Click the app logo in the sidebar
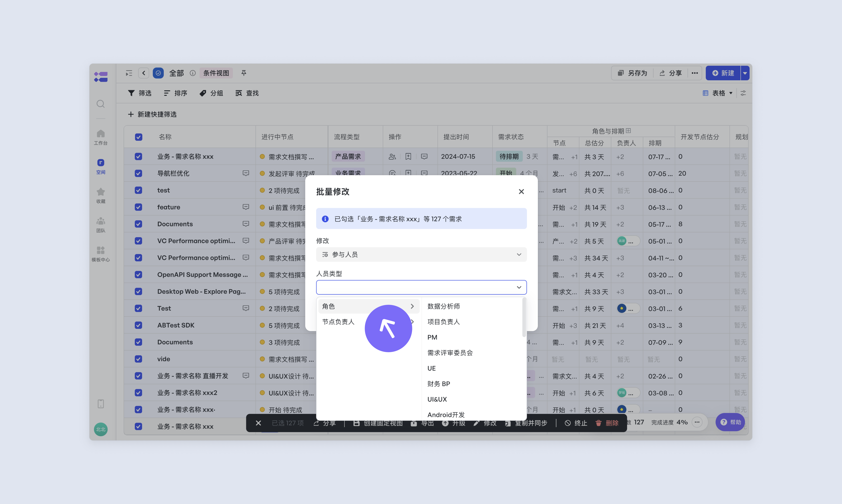 [x=101, y=77]
